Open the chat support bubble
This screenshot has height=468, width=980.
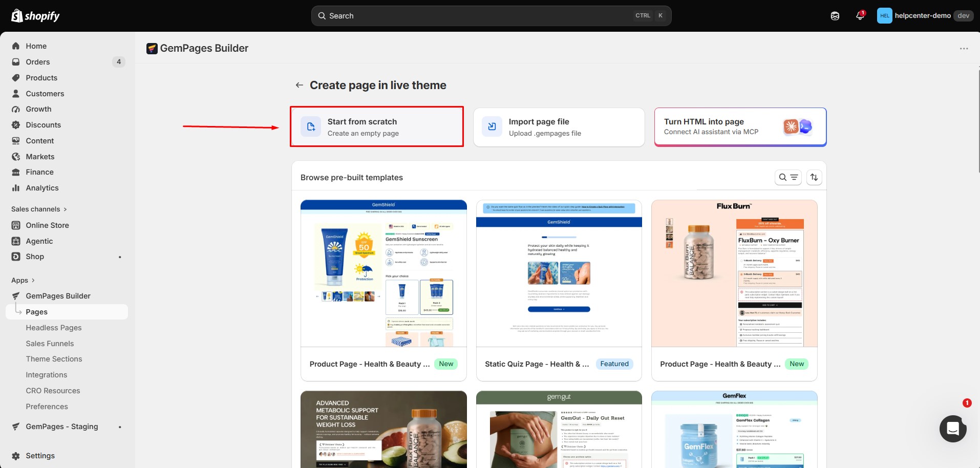(953, 429)
